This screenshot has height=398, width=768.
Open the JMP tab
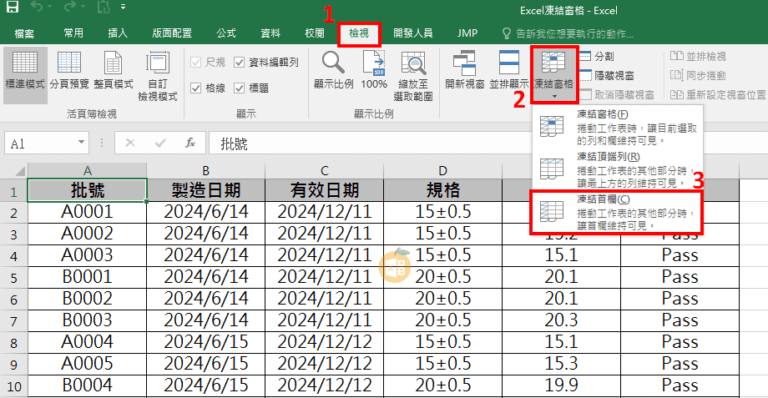[x=467, y=33]
